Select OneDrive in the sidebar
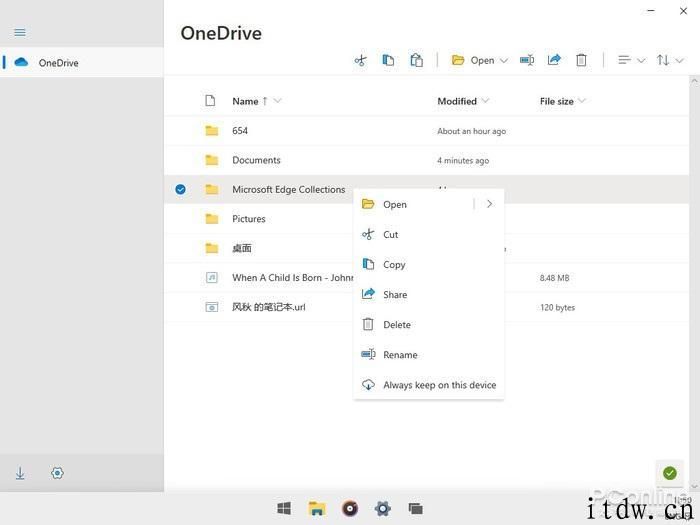700x525 pixels. pyautogui.click(x=82, y=62)
